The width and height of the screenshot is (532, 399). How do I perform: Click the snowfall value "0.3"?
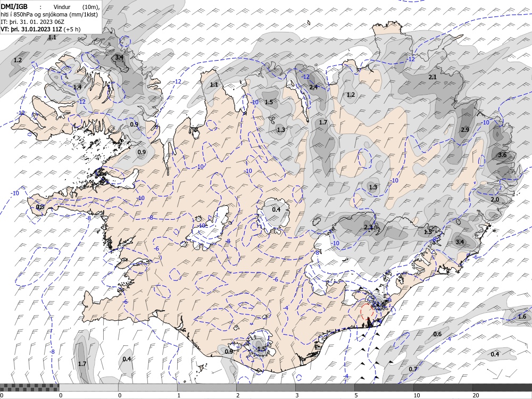click(40, 207)
